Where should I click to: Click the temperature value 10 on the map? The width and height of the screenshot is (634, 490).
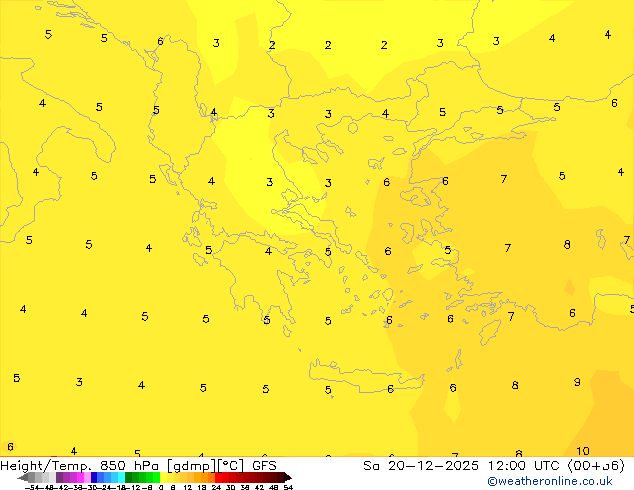(583, 451)
